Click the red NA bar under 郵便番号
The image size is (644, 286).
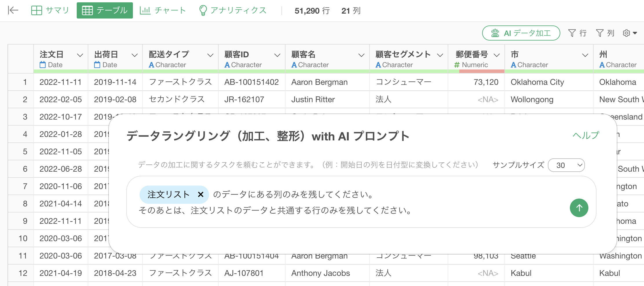[x=482, y=71]
